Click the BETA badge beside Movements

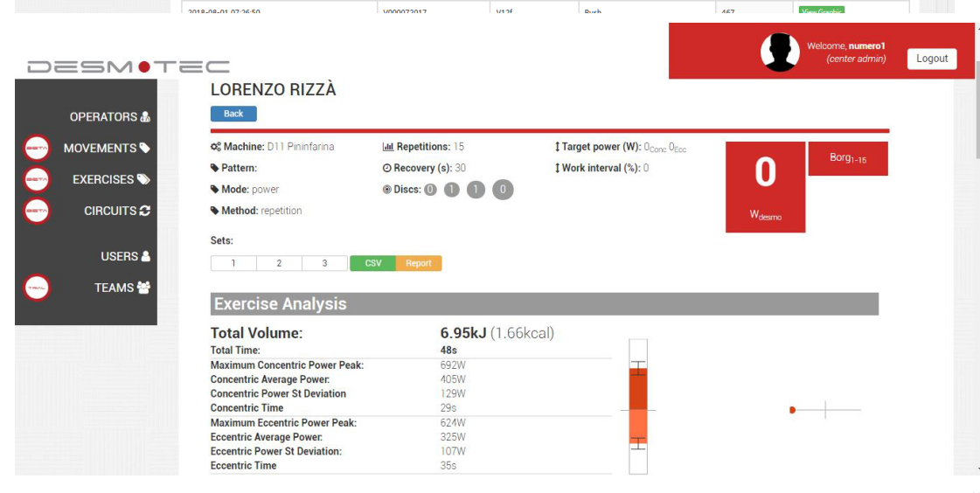click(x=37, y=149)
